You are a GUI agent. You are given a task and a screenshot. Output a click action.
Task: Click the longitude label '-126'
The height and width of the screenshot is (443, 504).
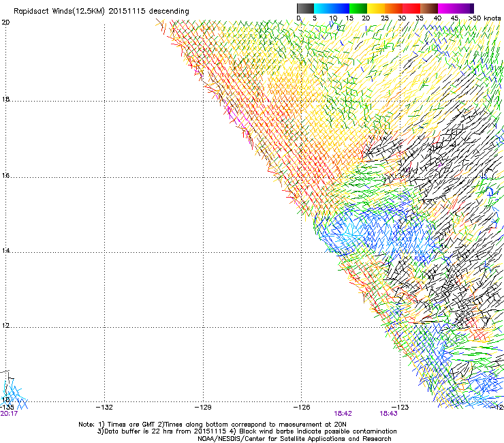(x=302, y=408)
